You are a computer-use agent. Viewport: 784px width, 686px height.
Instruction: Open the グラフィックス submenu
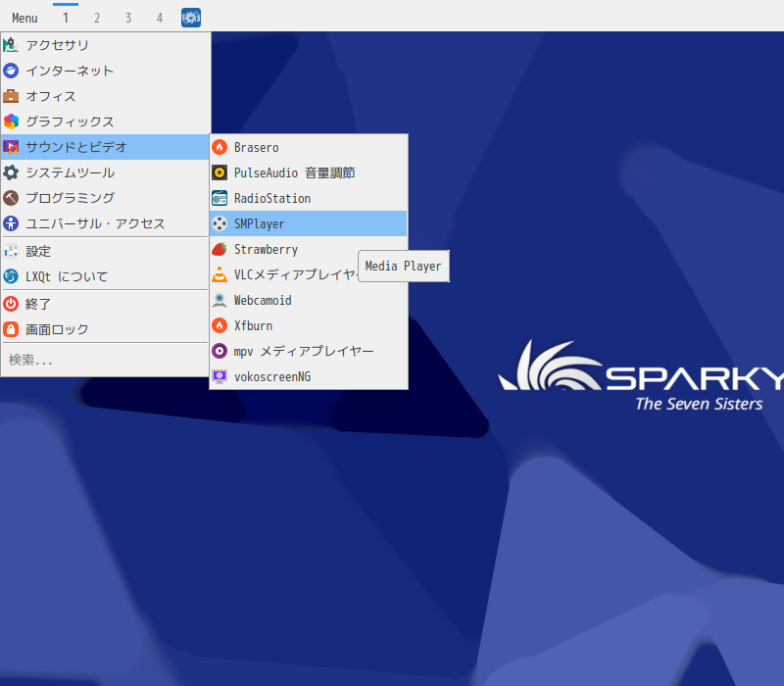point(105,122)
